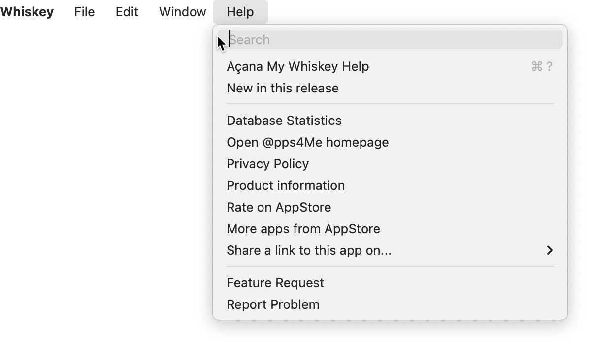This screenshot has height=364, width=591.
Task: Close the Help menu in menu bar
Action: (x=240, y=12)
